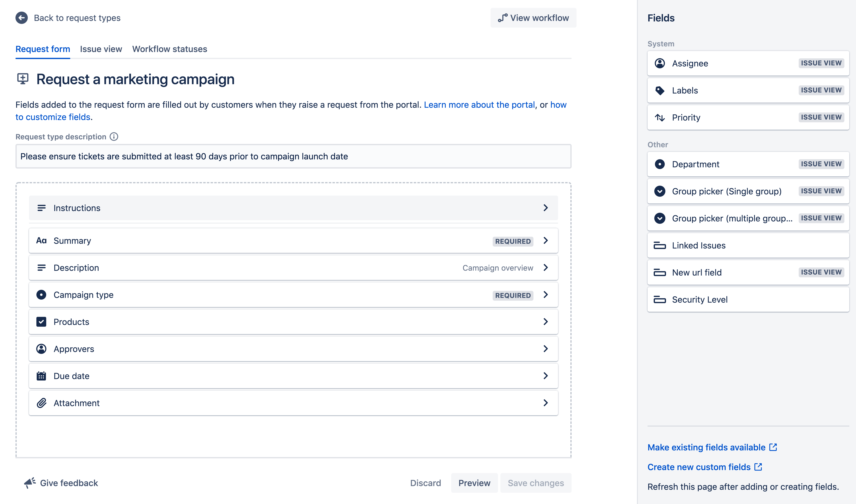Viewport: 856px width, 504px height.
Task: Open Create new custom fields link
Action: [704, 467]
